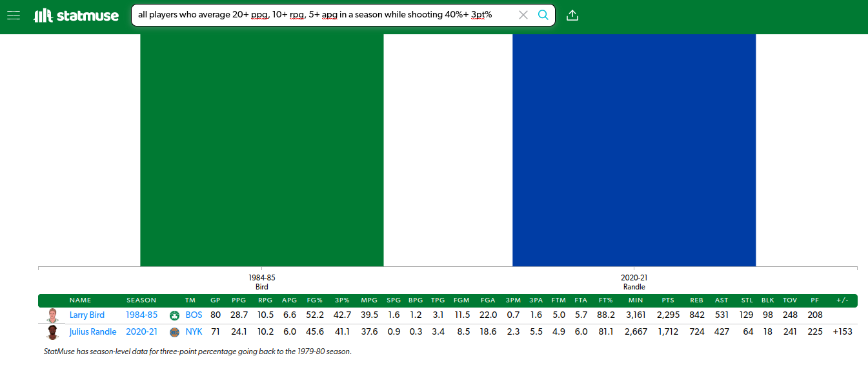Sort table by TPG column
Image resolution: width=868 pixels, height=367 pixels.
438,300
